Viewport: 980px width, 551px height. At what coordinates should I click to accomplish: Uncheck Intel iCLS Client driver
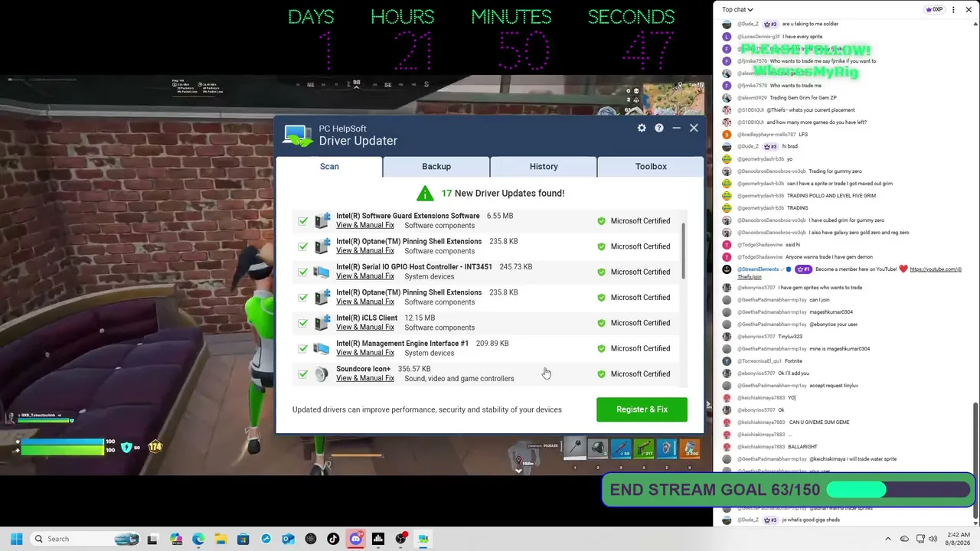point(303,323)
